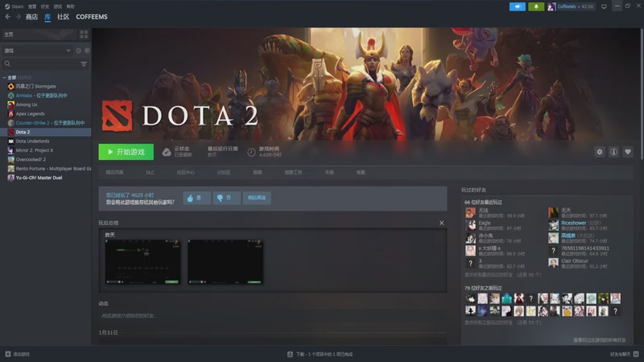Click the cloud status icon

coord(167,152)
